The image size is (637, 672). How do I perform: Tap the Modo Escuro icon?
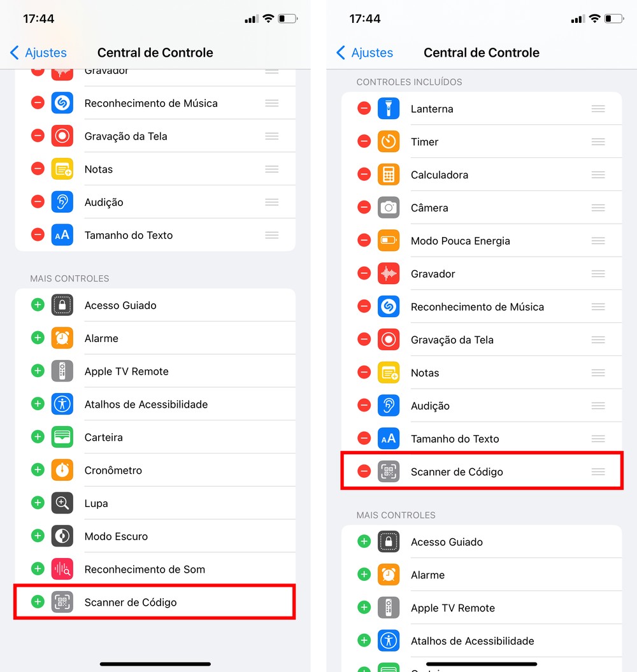coord(62,536)
